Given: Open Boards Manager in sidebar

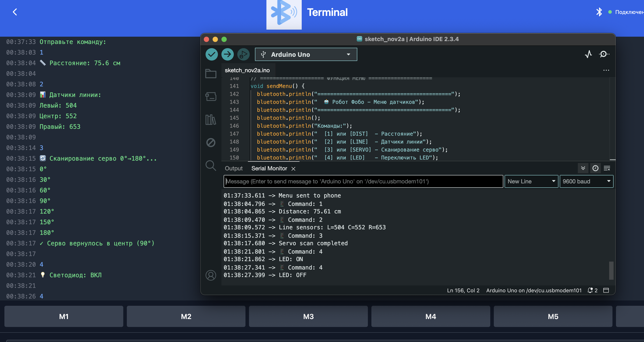Looking at the screenshot, I should (210, 96).
